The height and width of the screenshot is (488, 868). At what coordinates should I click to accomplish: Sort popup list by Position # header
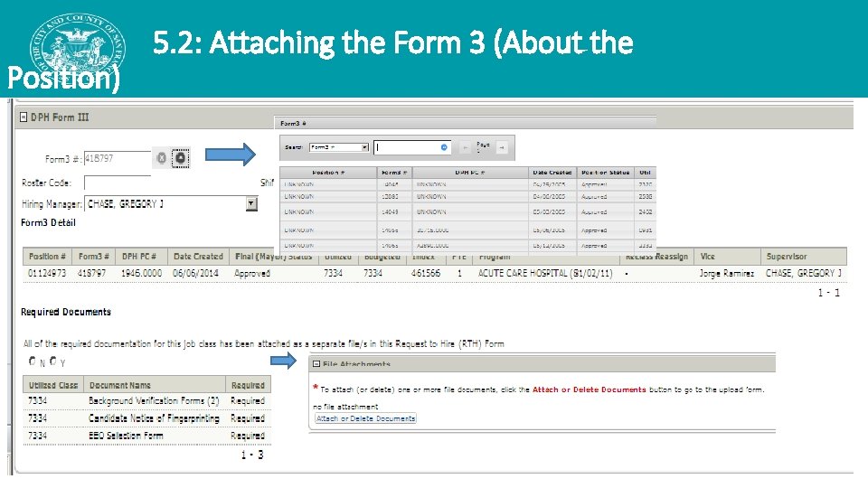tap(328, 173)
